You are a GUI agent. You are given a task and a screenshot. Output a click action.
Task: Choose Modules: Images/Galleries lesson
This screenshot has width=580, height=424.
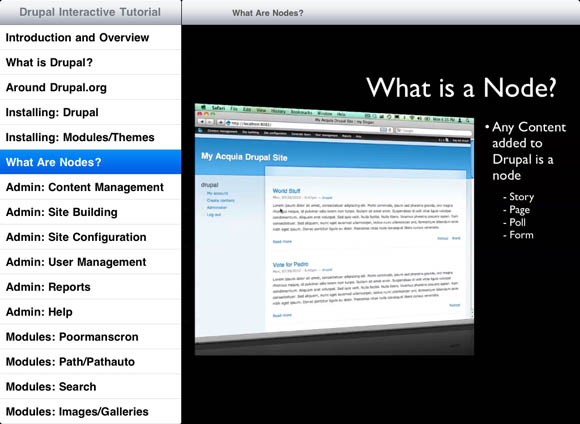(x=90, y=411)
